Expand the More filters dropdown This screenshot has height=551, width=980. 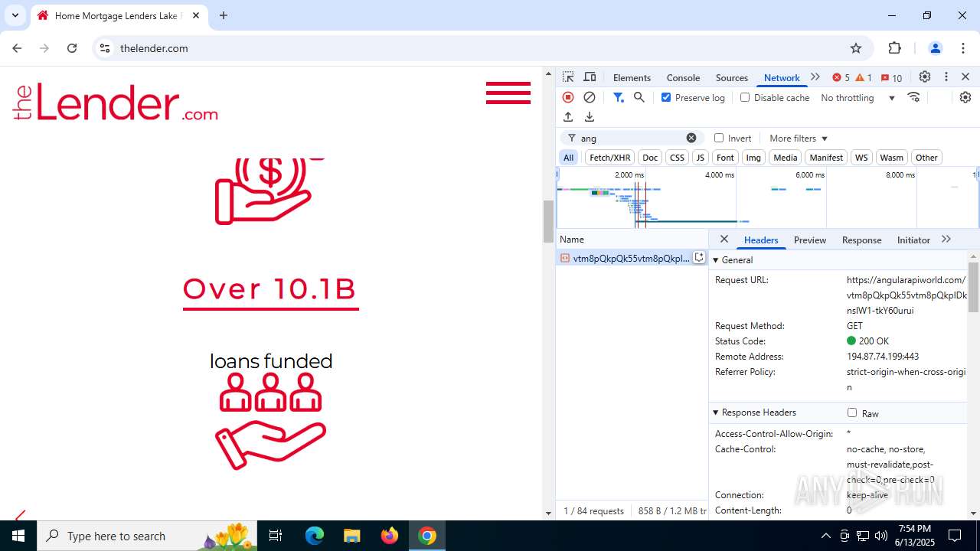pyautogui.click(x=799, y=139)
